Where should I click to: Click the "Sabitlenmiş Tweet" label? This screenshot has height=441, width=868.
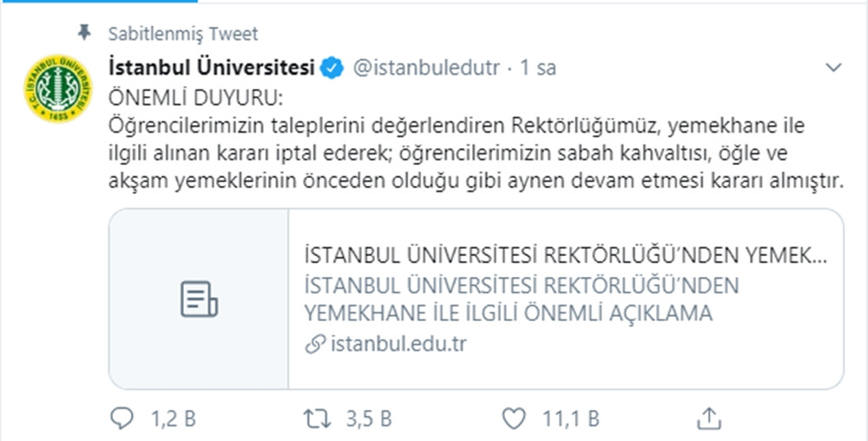(183, 34)
